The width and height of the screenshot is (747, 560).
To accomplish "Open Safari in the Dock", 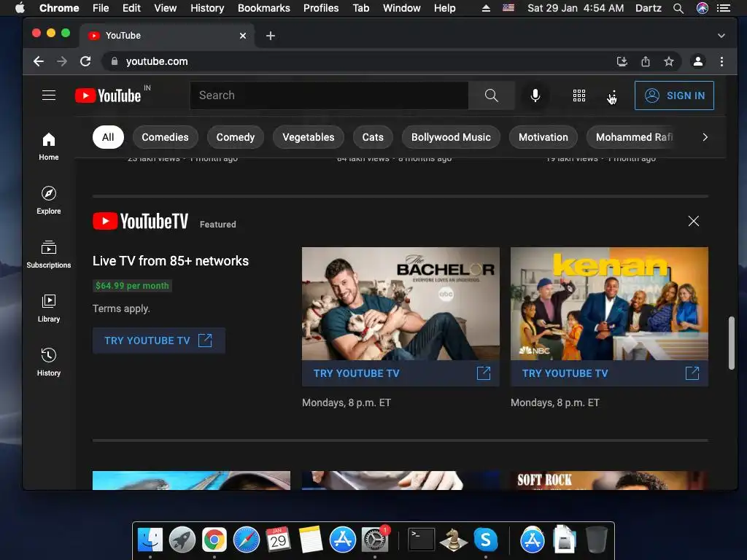I will [x=247, y=540].
